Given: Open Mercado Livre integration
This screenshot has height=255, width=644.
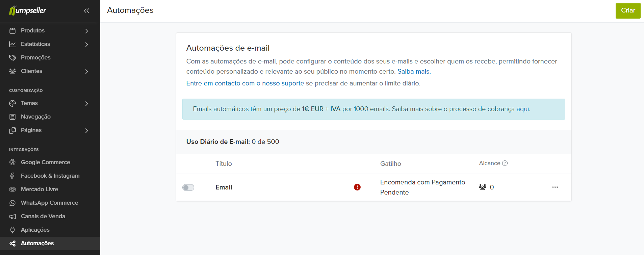Looking at the screenshot, I should [x=39, y=189].
